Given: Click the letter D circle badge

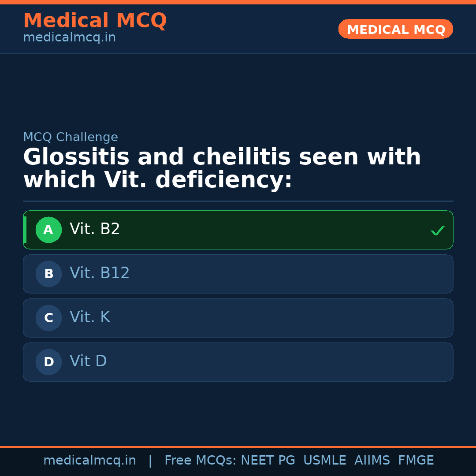Looking at the screenshot, I should (x=48, y=362).
